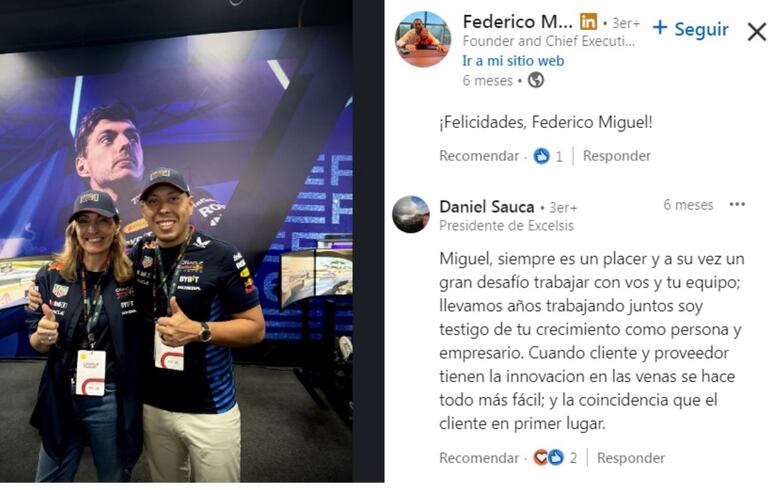View heart and like reactions on Daniel's comment
The height and width of the screenshot is (490, 770).
549,458
